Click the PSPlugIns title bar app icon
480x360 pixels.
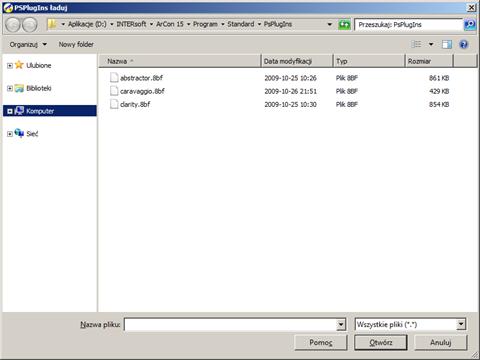pyautogui.click(x=8, y=7)
